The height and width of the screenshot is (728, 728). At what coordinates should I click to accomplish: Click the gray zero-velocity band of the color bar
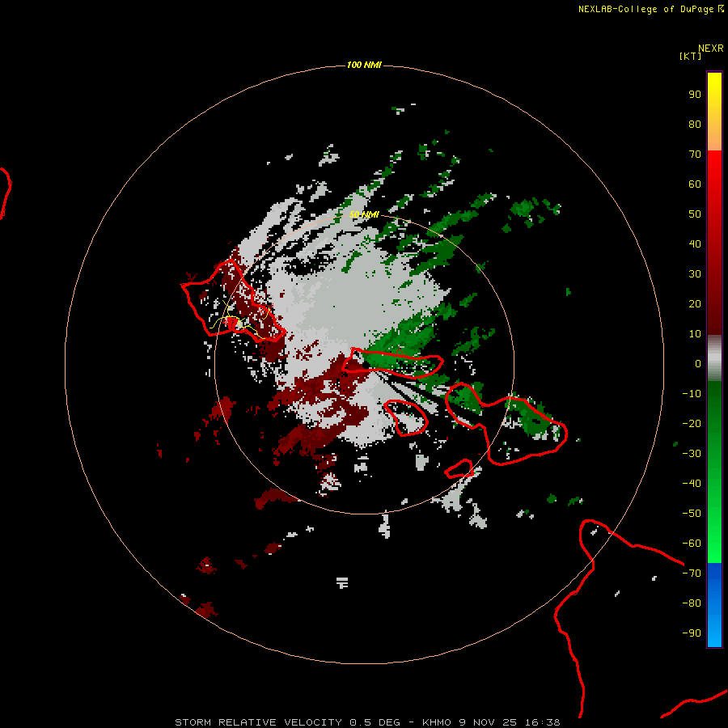click(714, 358)
